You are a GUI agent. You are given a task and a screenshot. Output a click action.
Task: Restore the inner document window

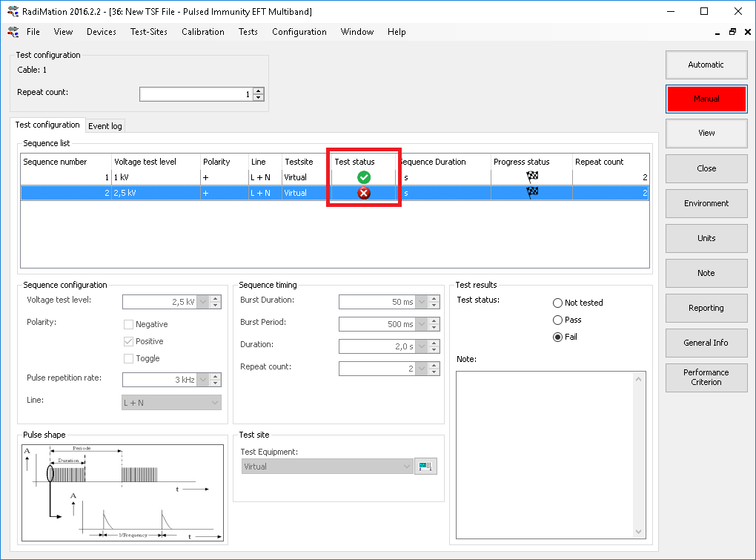(732, 32)
